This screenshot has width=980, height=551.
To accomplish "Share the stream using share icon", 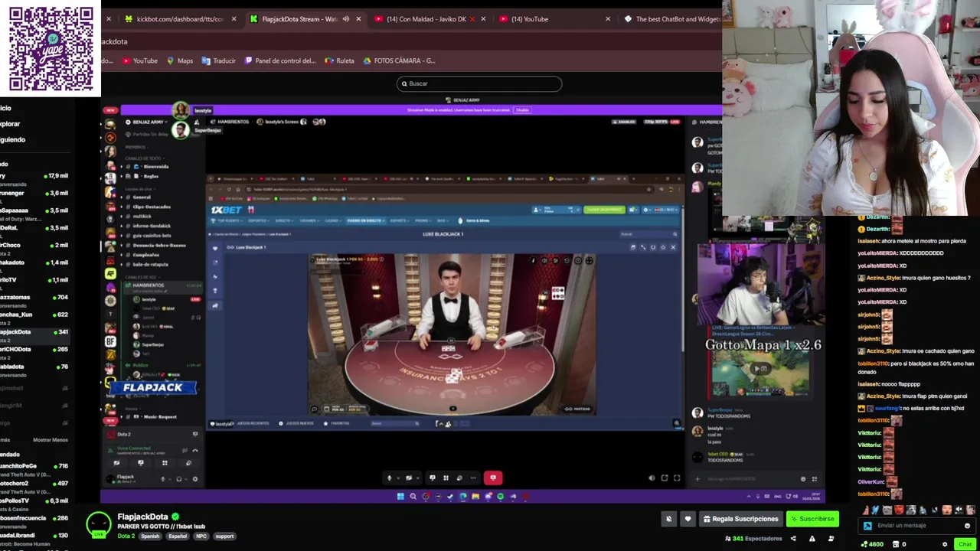I will point(792,538).
